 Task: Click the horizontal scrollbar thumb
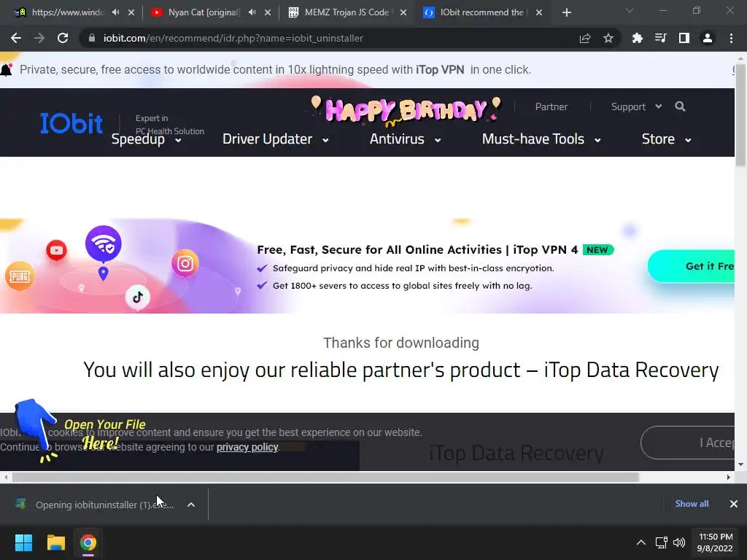pyautogui.click(x=325, y=477)
